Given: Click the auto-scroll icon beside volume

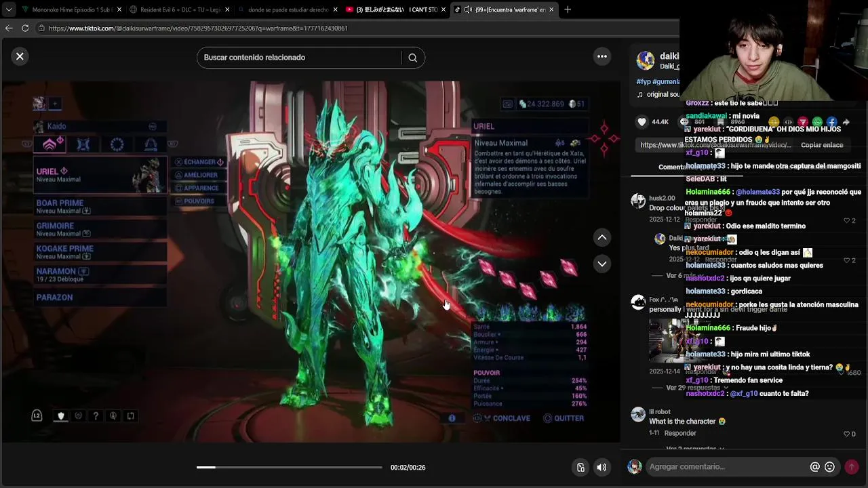Looking at the screenshot, I should (580, 467).
